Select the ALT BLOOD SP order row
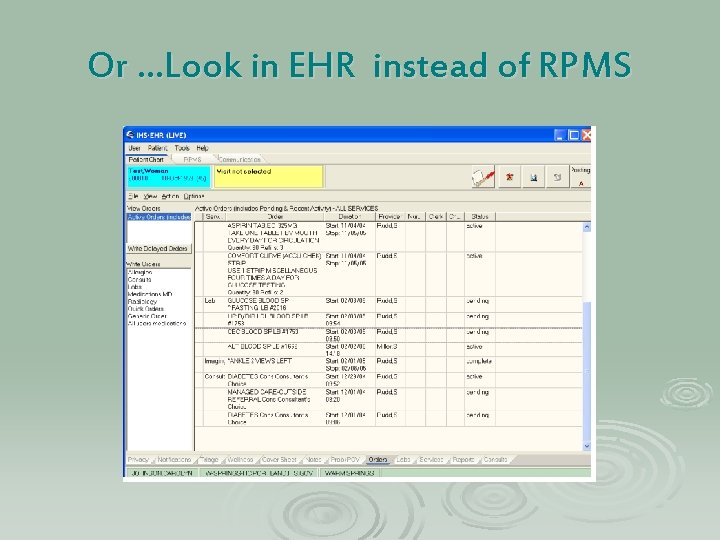The image size is (720, 540). 388,350
